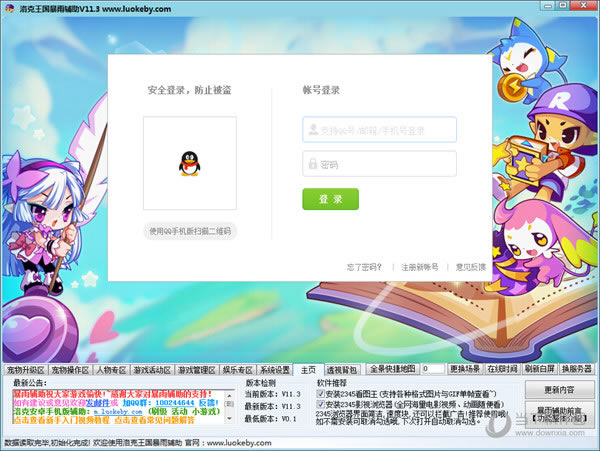
Task: Click 使用QQ手机版扫描二维码 button
Action: (190, 231)
